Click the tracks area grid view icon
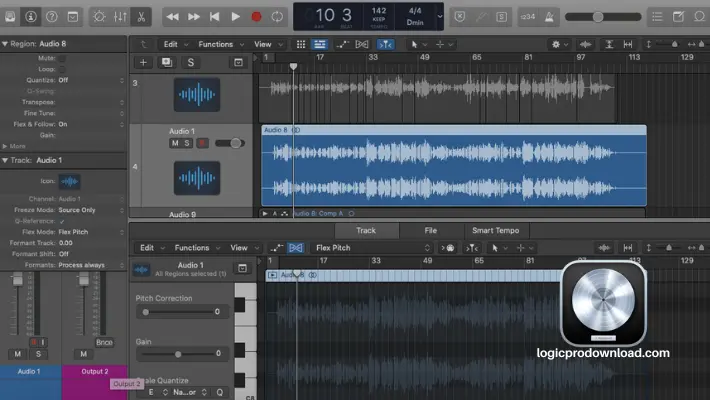Image resolution: width=710 pixels, height=400 pixels. [301, 44]
